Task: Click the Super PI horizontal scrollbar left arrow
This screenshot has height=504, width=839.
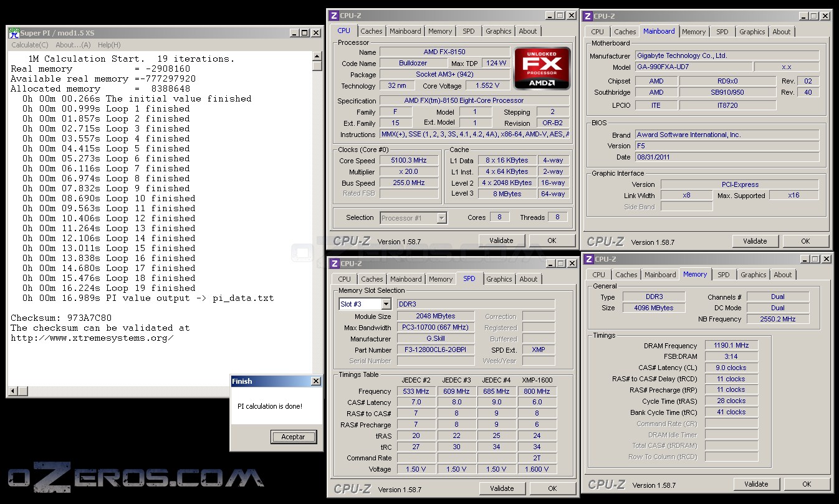Action: (x=13, y=391)
